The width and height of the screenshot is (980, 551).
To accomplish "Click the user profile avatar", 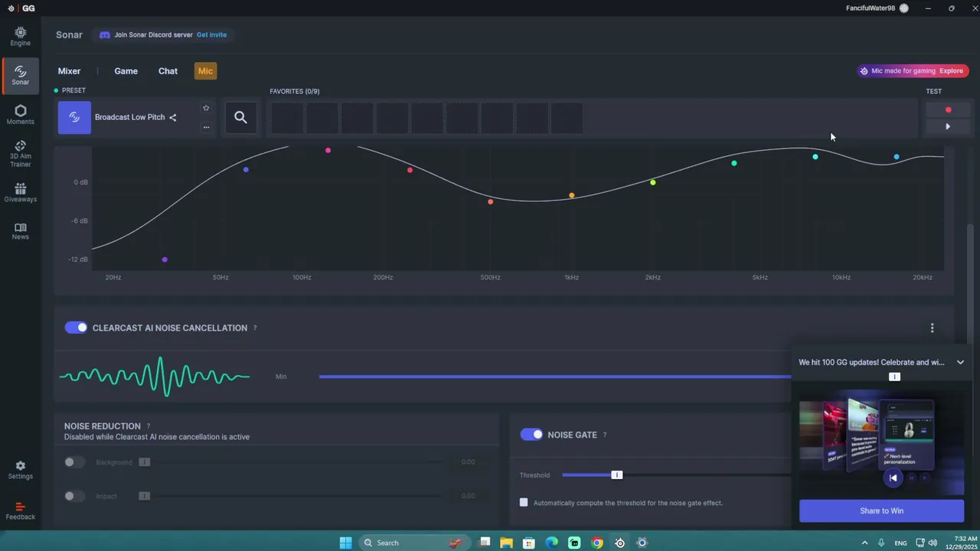I will tap(904, 8).
